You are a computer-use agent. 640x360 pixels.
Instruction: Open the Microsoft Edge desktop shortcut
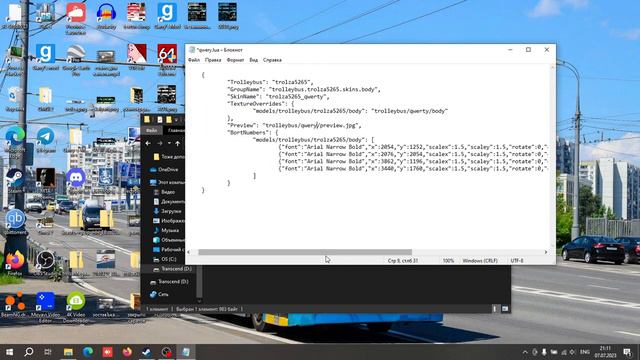15,139
